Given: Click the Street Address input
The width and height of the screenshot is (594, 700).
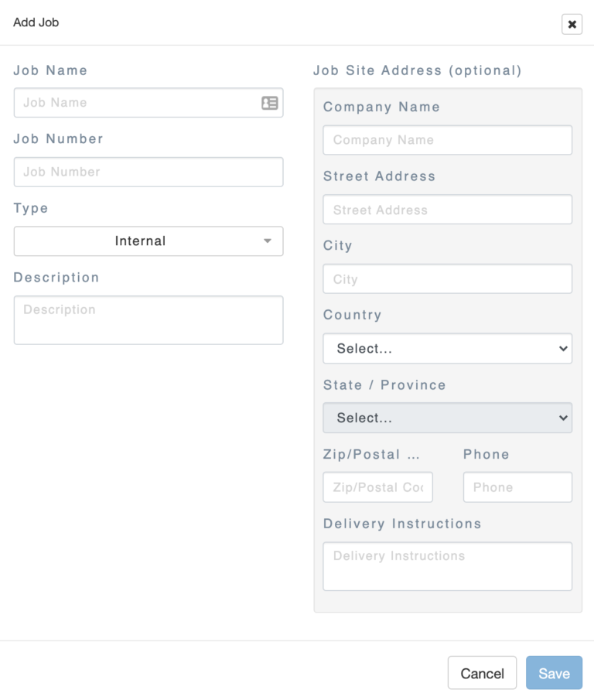Looking at the screenshot, I should [447, 210].
